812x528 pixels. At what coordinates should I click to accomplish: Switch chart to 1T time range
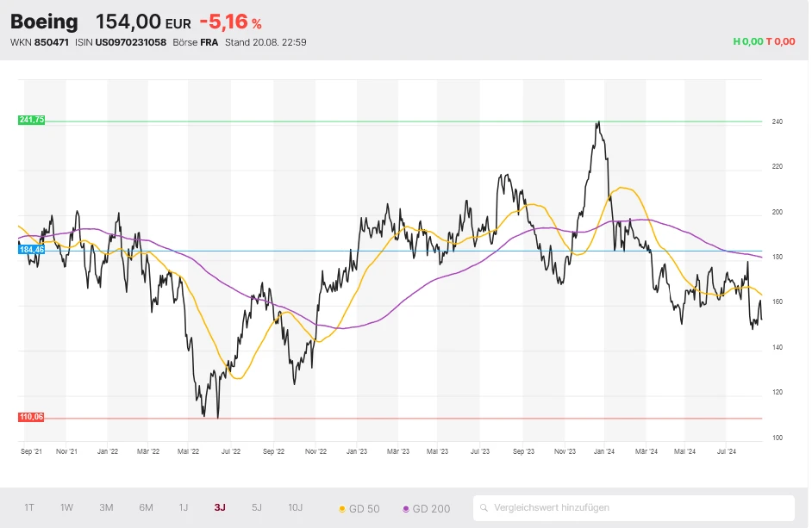click(x=30, y=508)
